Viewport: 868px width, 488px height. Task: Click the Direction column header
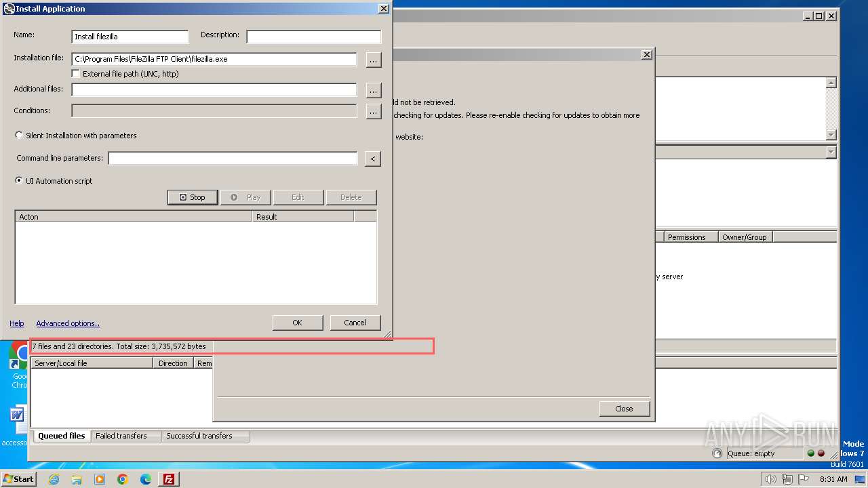coord(173,363)
